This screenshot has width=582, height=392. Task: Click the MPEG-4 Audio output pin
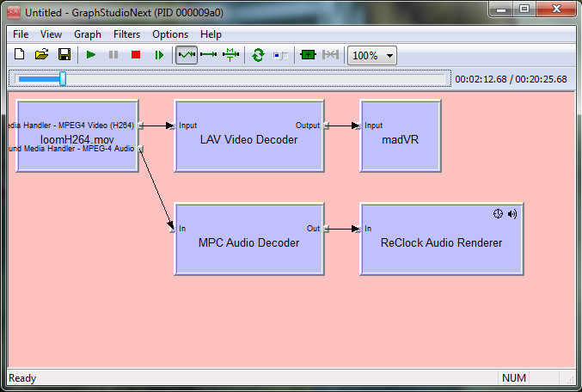click(x=141, y=149)
